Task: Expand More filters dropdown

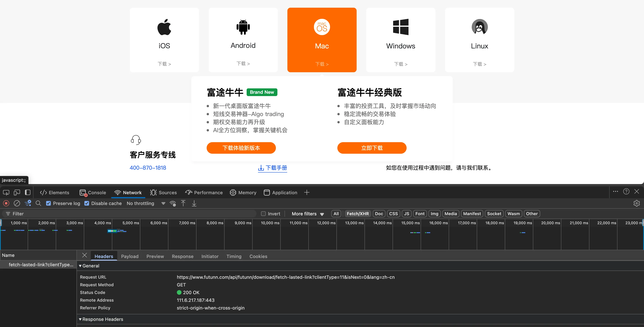Action: pyautogui.click(x=308, y=214)
